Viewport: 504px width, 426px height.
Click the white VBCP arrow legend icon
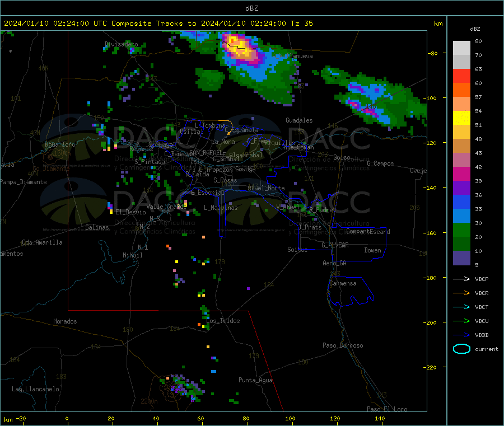[461, 279]
